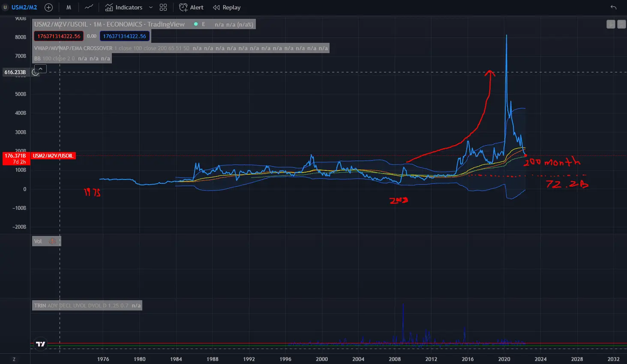Collapse the indicator legend with chevron toggle
Image resolution: width=627 pixels, height=364 pixels.
click(41, 69)
